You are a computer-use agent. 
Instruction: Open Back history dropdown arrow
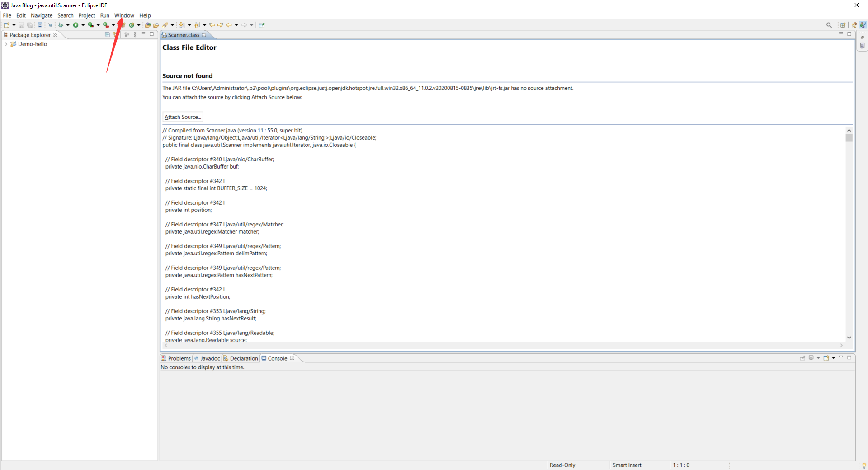click(x=236, y=25)
